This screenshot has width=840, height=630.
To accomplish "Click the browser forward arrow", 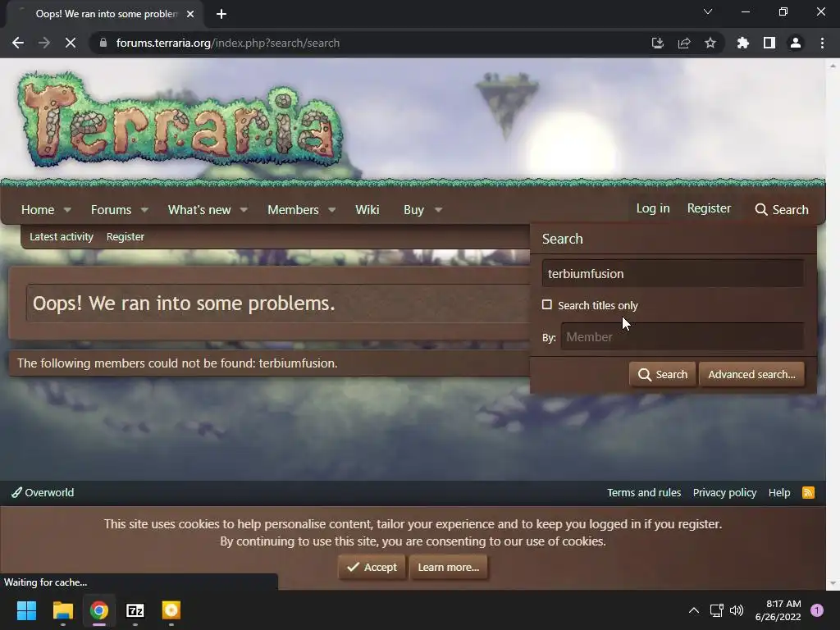I will (x=44, y=43).
